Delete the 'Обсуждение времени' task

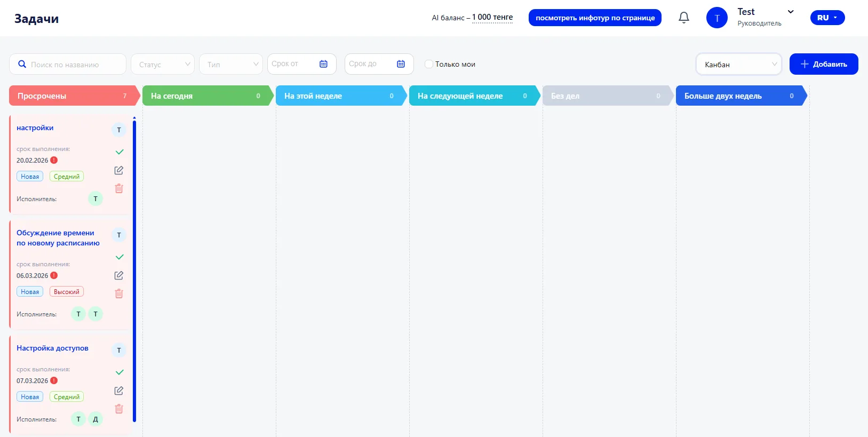click(x=119, y=293)
